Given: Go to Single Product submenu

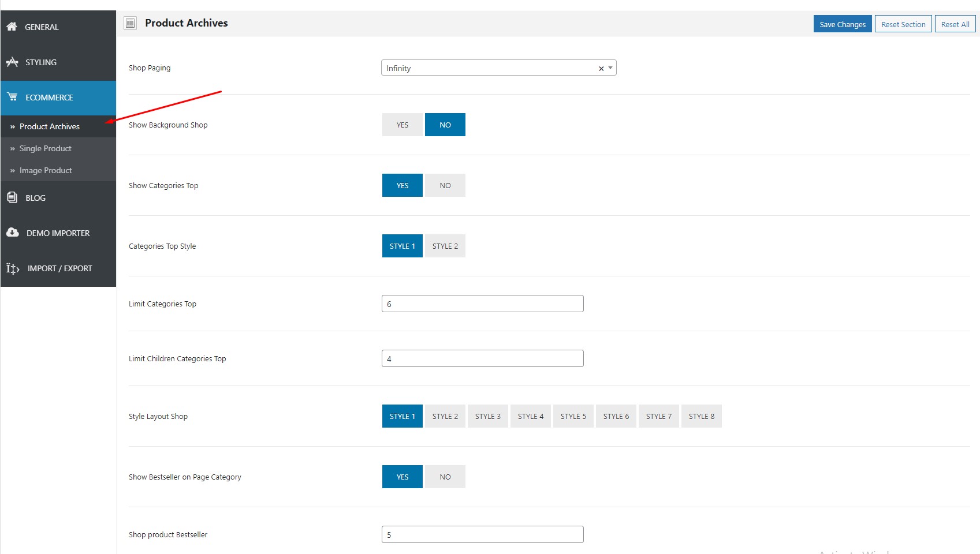Looking at the screenshot, I should pos(58,148).
